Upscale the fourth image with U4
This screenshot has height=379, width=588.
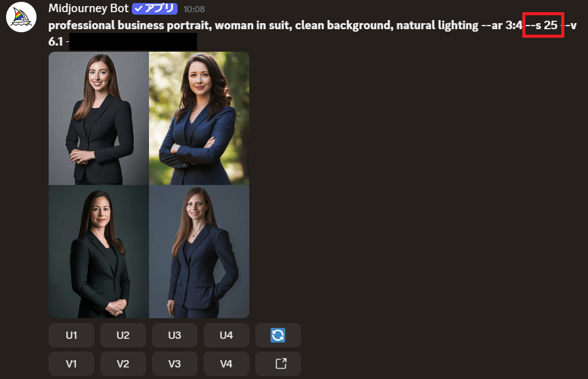pyautogui.click(x=226, y=335)
